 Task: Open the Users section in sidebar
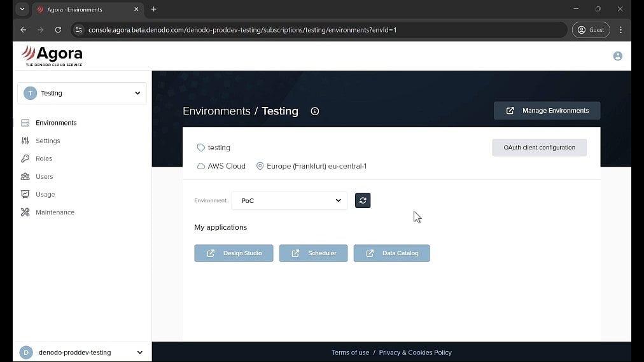tap(44, 176)
